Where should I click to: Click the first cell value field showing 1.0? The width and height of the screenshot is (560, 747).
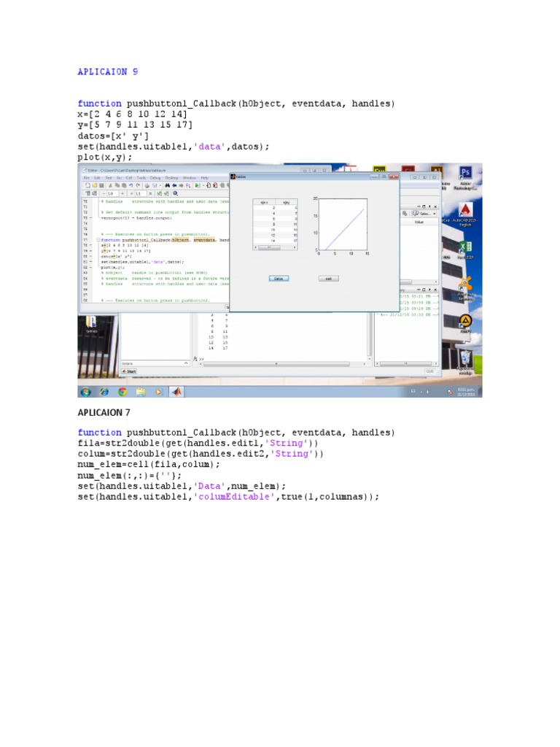[113, 193]
